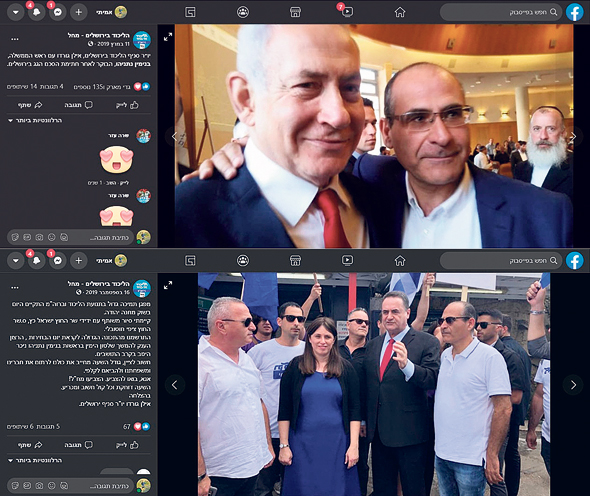Open post options dots on March 2019 post
Image resolution: width=590 pixels, height=496 pixels.
pyautogui.click(x=15, y=39)
